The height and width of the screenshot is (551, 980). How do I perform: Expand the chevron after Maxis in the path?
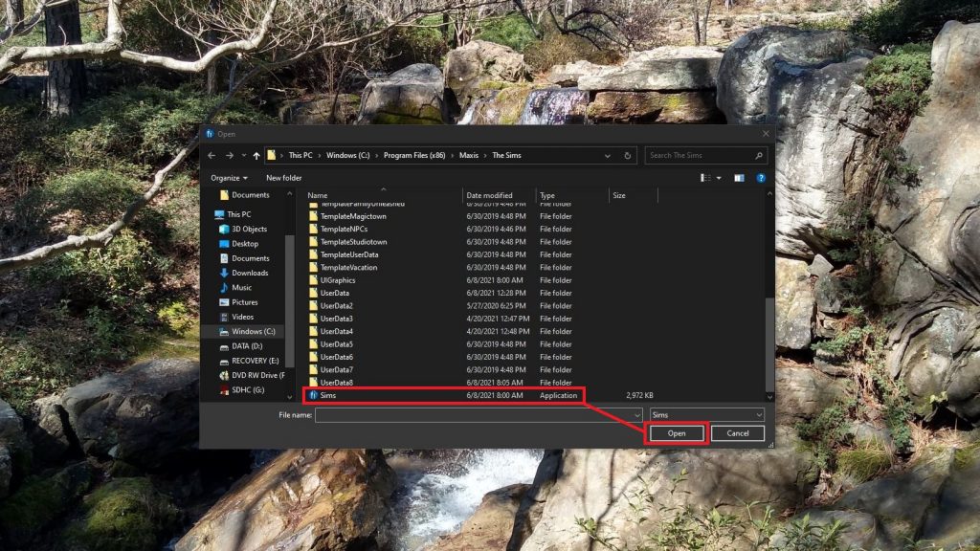(485, 156)
